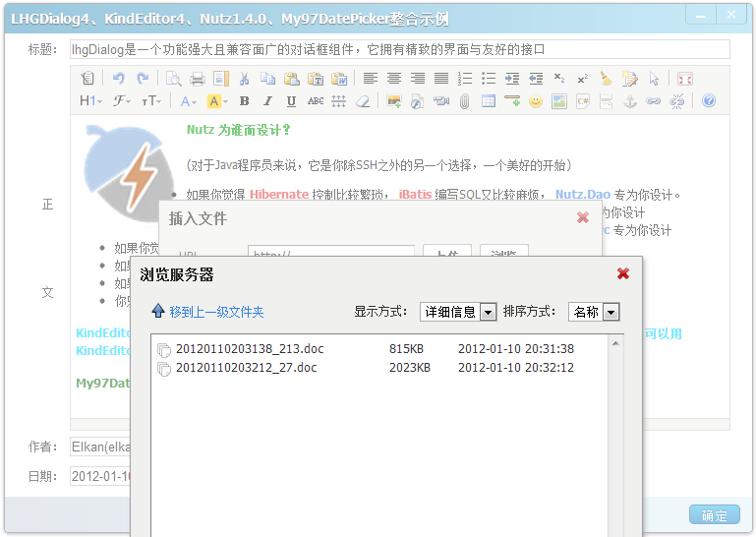Increase paragraph indent

pos(512,78)
